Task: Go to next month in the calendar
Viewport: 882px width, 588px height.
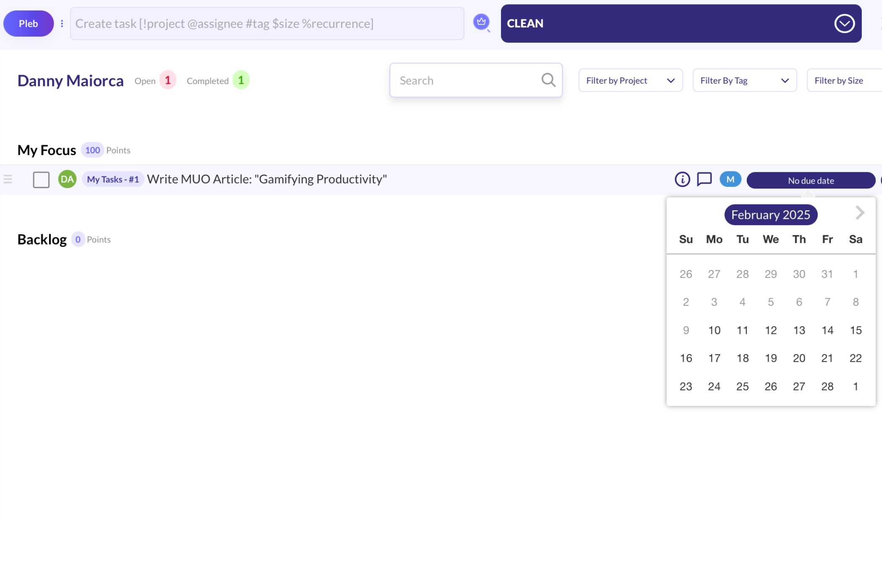Action: pyautogui.click(x=859, y=213)
